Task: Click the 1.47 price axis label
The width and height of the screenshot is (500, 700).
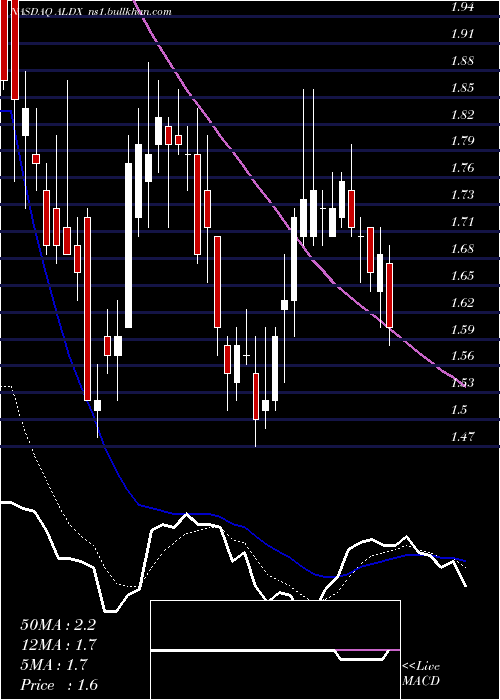Action: [463, 436]
